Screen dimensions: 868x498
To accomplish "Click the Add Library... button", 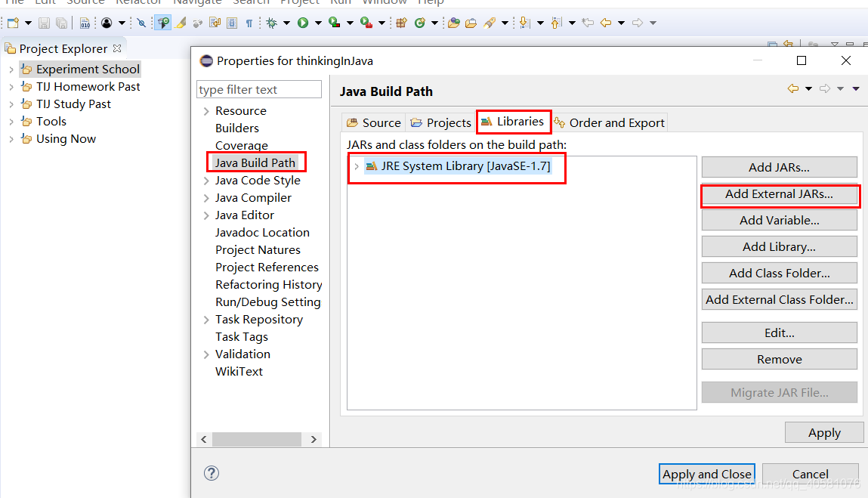I will click(779, 246).
